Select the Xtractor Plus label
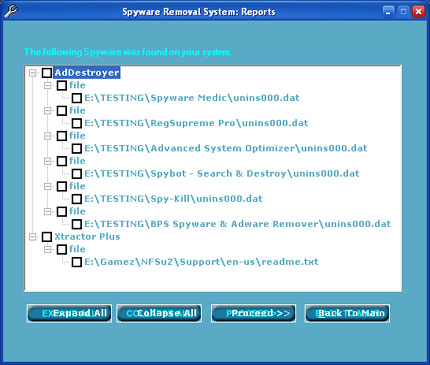Screen dimensions: 430x365 pos(87,237)
